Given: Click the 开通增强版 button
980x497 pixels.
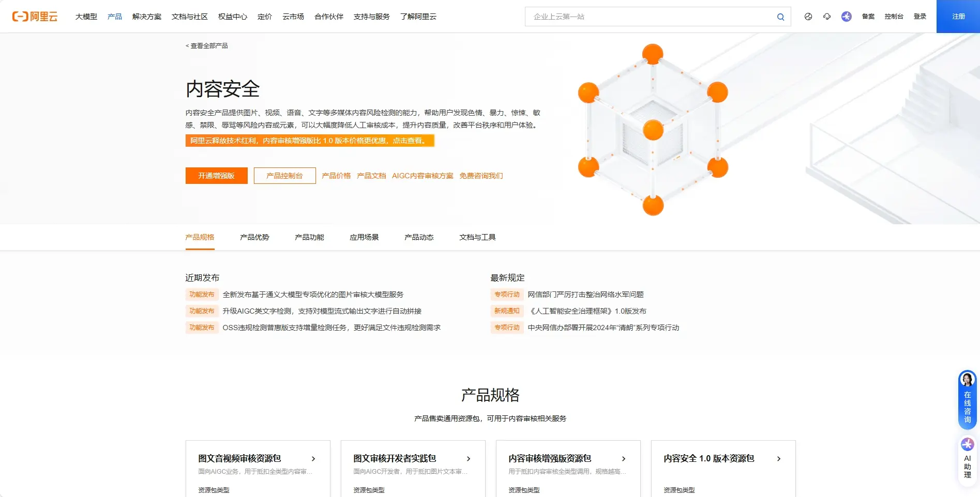Looking at the screenshot, I should (217, 176).
